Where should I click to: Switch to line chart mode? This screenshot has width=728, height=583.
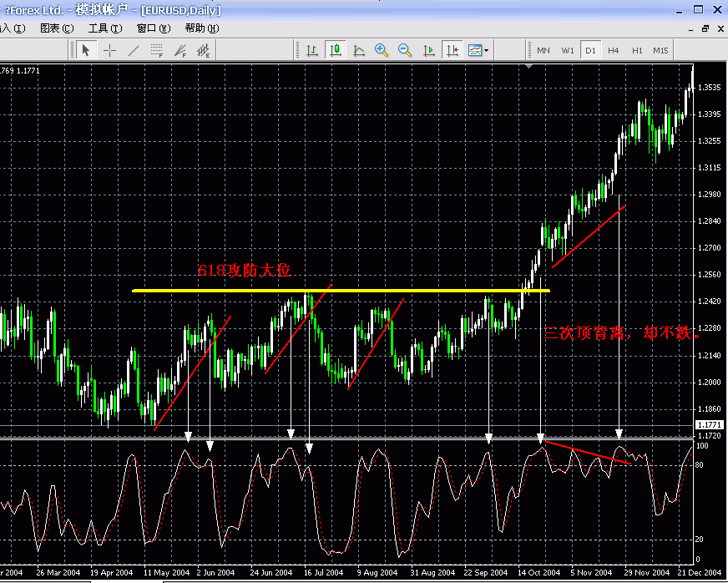click(x=359, y=50)
